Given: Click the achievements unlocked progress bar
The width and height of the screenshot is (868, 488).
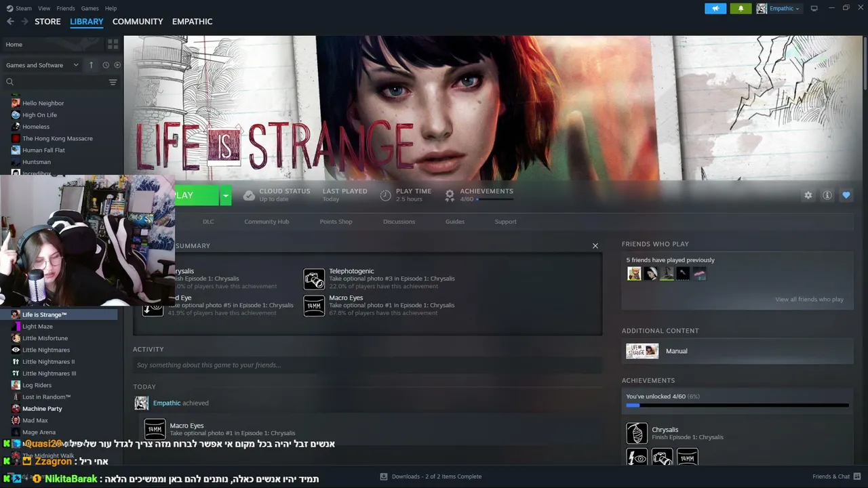Looking at the screenshot, I should tap(737, 405).
